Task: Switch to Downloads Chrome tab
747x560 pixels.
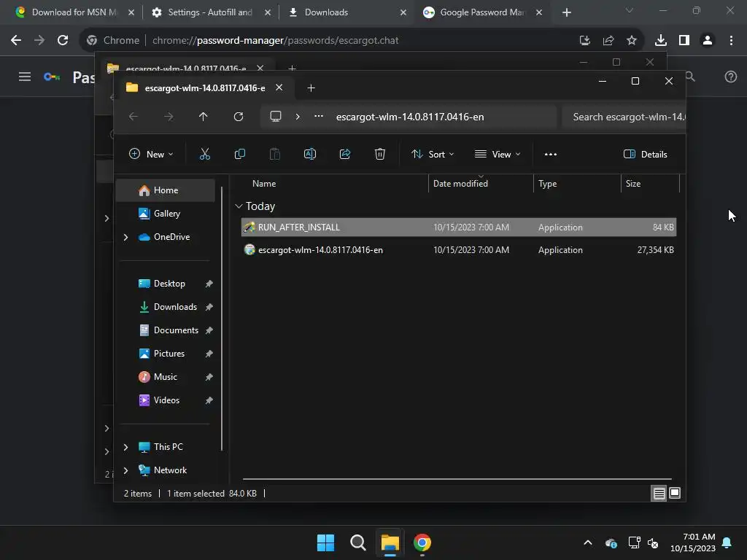Action: pyautogui.click(x=347, y=12)
